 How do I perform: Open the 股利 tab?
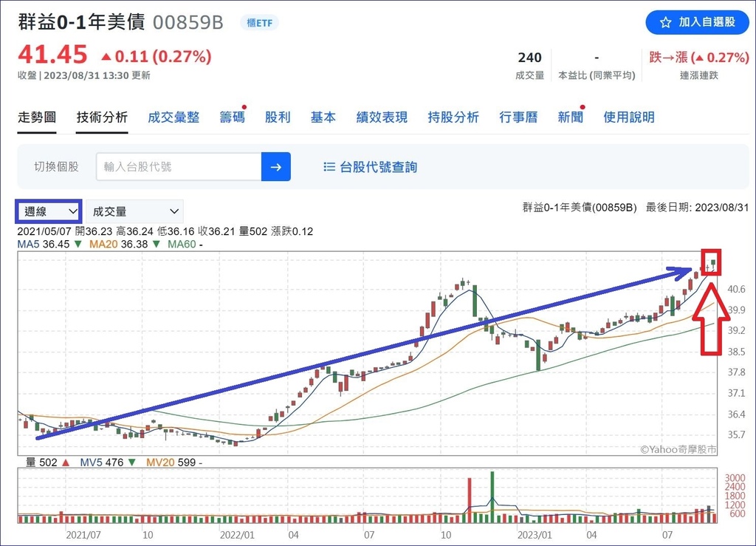[x=278, y=117]
